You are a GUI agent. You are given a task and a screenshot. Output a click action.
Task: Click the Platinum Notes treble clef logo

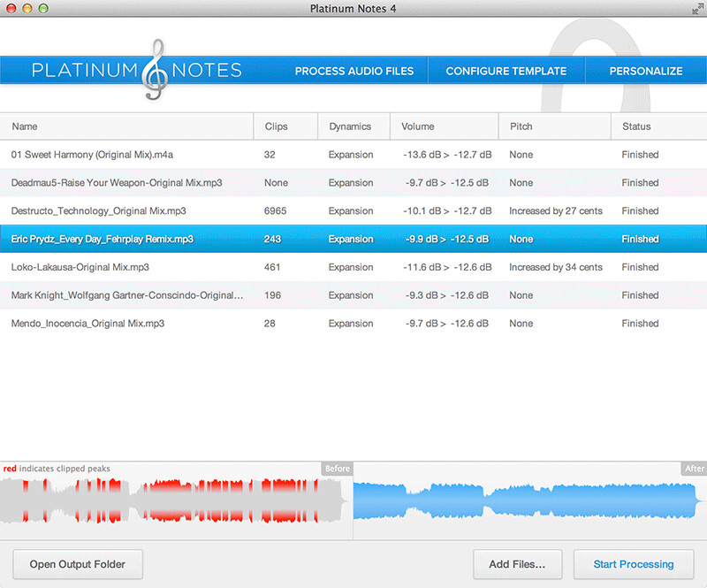pos(157,69)
